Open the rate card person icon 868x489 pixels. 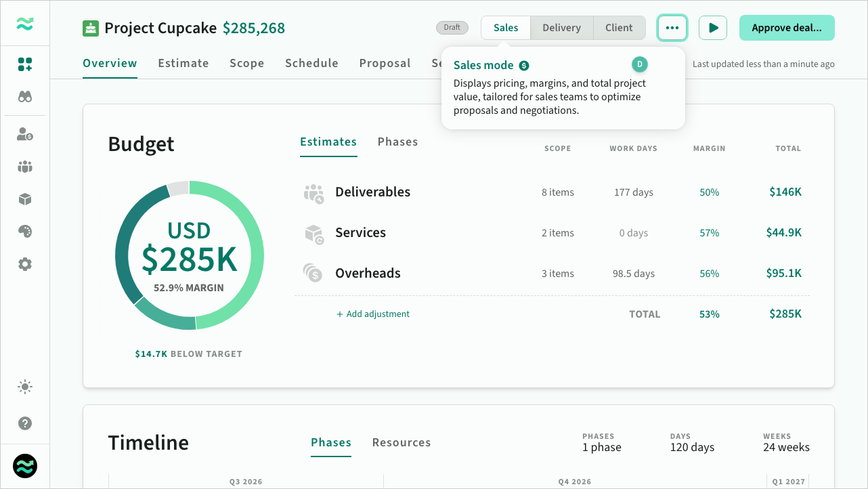(25, 134)
